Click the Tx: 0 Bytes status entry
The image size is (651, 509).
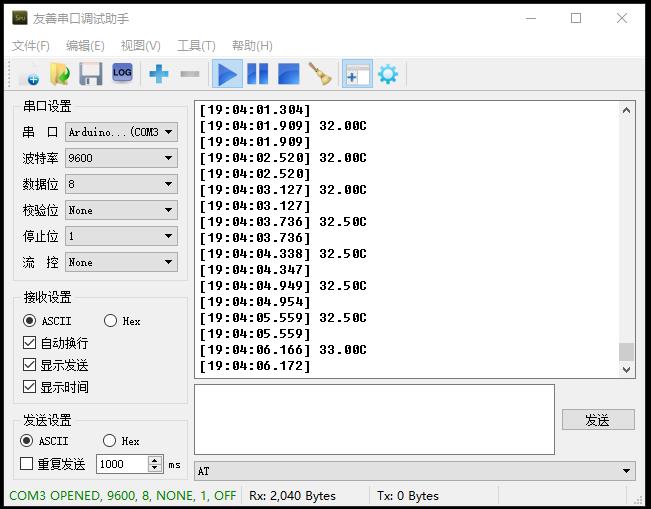[408, 496]
